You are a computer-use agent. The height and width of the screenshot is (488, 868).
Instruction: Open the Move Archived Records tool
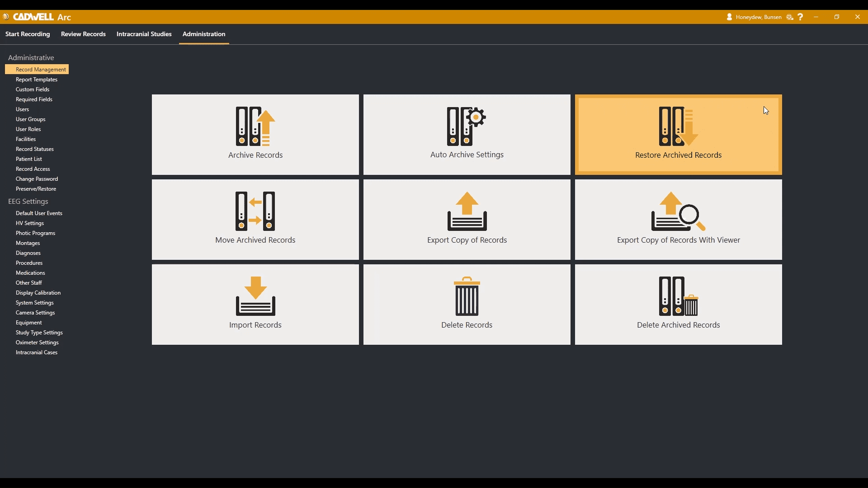coord(255,219)
